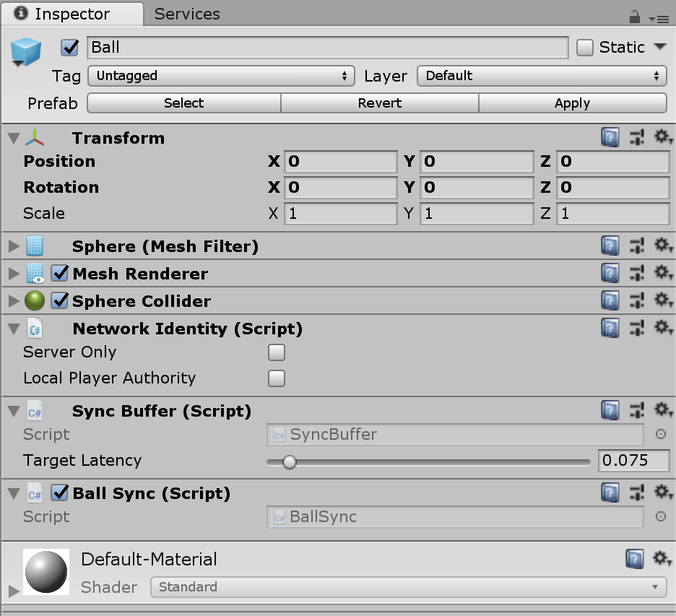
Task: Click the Inspector lock icon
Action: 634,16
